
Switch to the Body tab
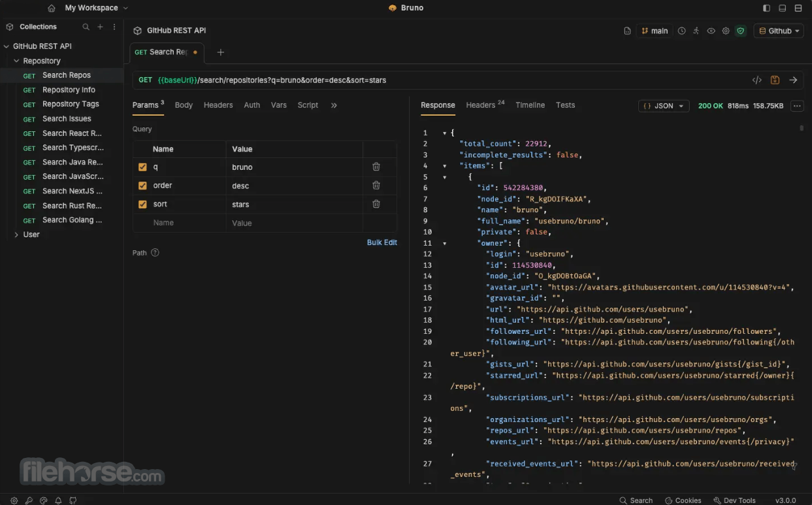[184, 105]
